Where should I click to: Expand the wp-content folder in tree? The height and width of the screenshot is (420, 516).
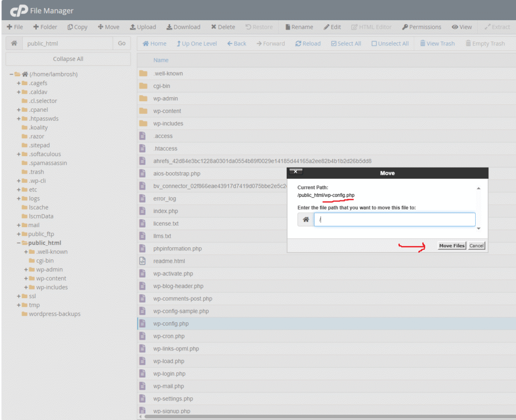click(26, 278)
